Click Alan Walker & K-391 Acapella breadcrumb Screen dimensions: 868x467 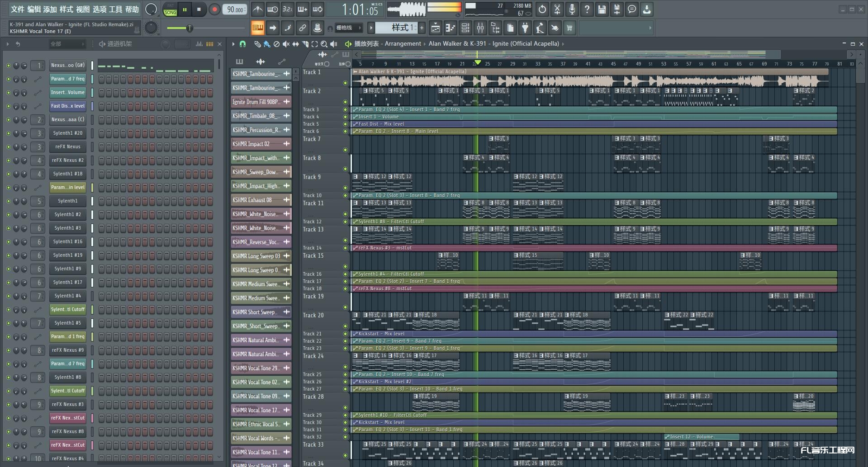pyautogui.click(x=493, y=44)
